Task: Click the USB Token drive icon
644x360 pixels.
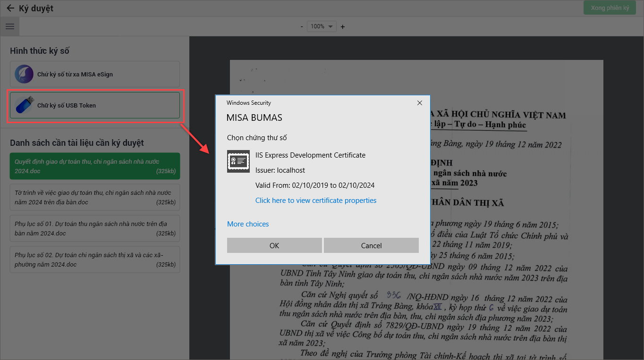Action: (x=25, y=105)
